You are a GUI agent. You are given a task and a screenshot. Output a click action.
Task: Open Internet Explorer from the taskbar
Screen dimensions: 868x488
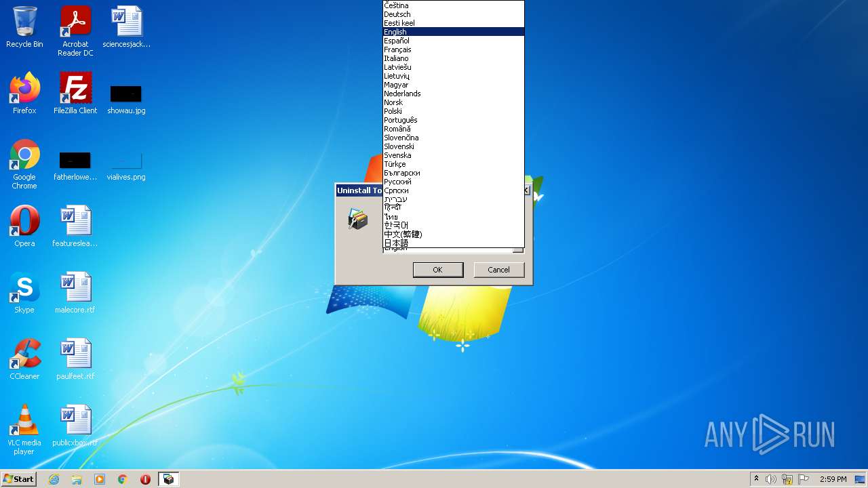pos(54,479)
